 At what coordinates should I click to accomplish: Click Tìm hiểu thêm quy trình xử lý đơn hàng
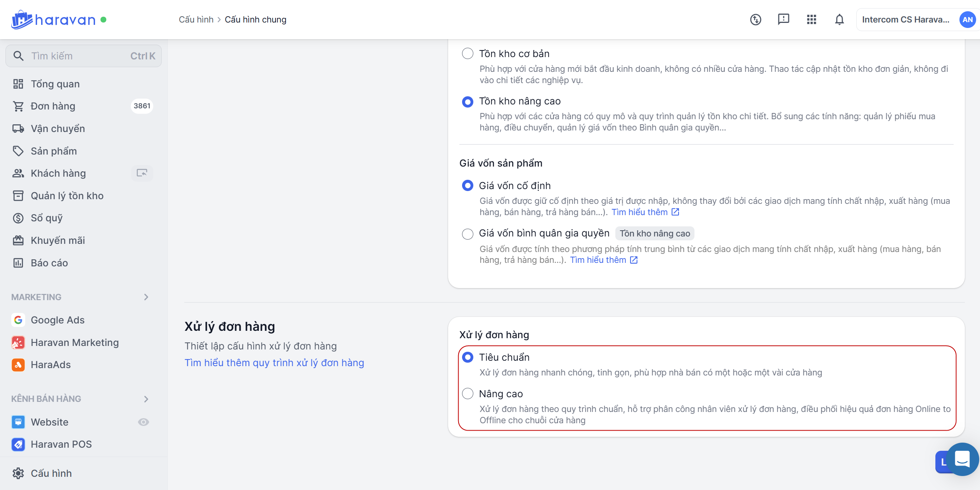pyautogui.click(x=274, y=363)
